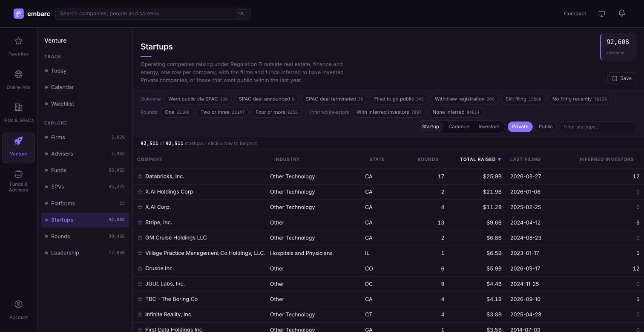Open Account profile icon

click(x=18, y=304)
